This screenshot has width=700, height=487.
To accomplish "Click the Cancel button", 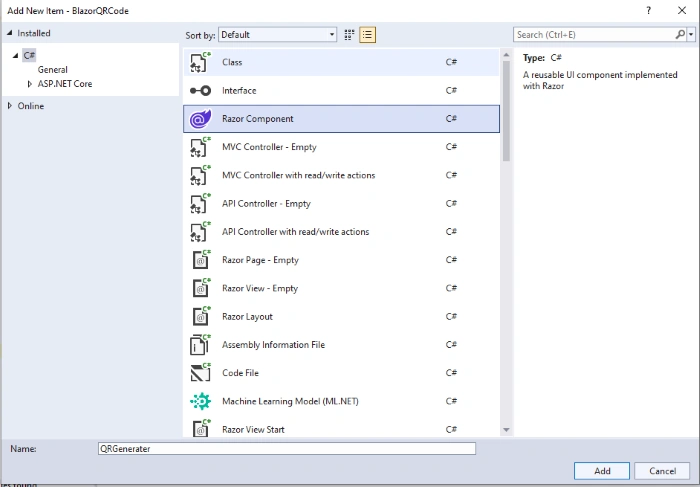I will [x=662, y=471].
